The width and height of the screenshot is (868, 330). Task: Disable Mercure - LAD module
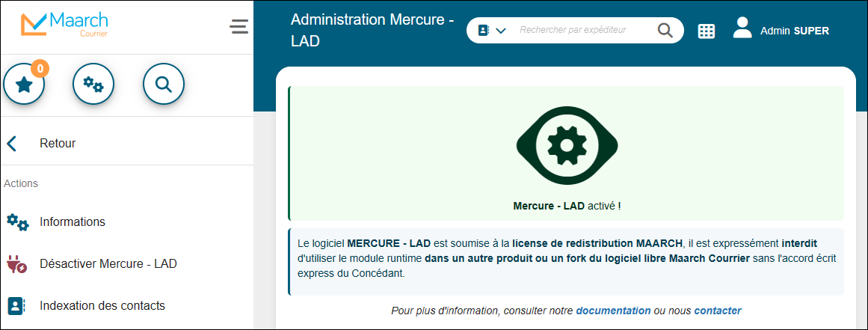(108, 264)
